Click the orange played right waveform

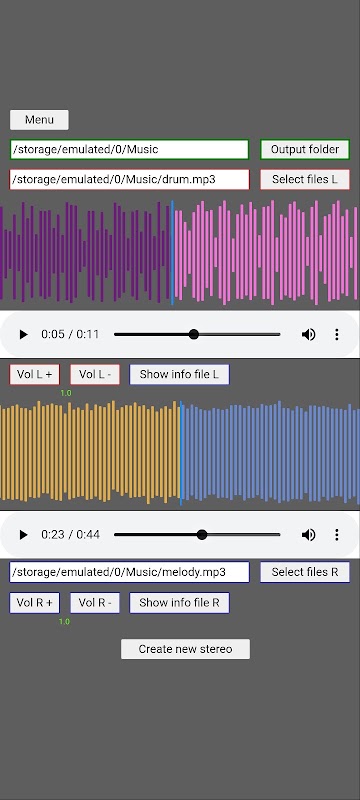coord(90,452)
